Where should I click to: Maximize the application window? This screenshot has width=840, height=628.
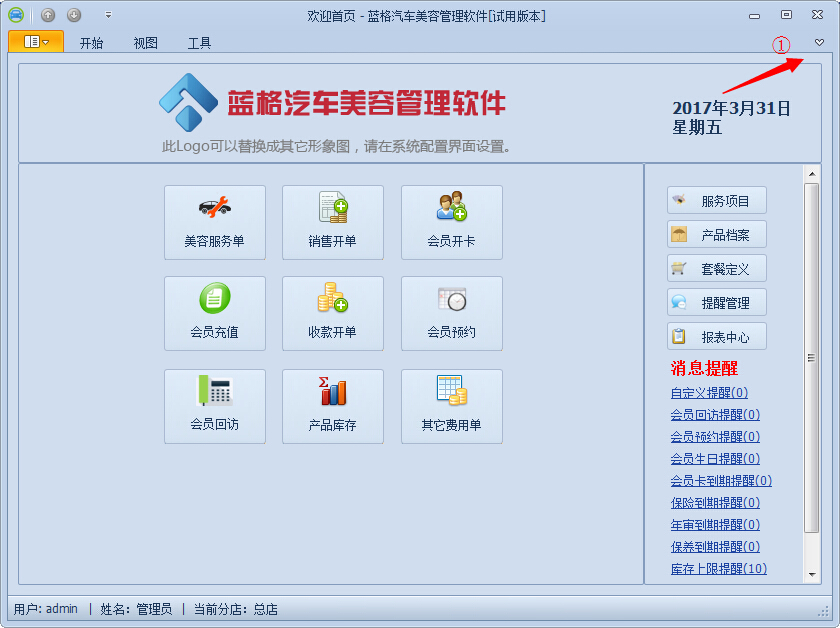(x=786, y=15)
